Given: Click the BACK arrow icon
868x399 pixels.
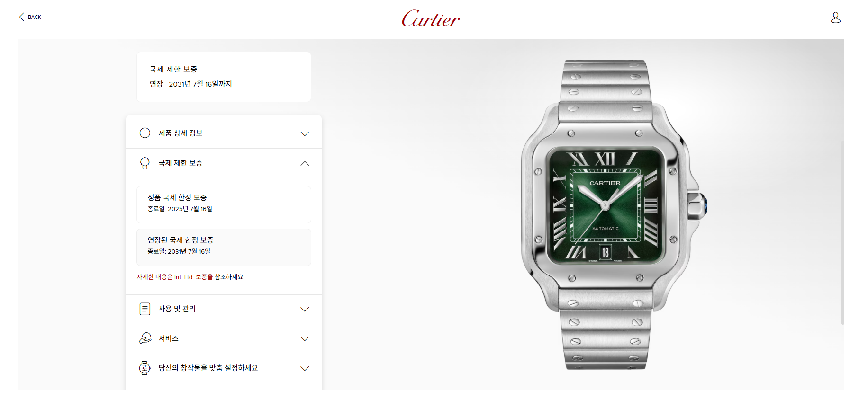Looking at the screenshot, I should click(x=21, y=17).
